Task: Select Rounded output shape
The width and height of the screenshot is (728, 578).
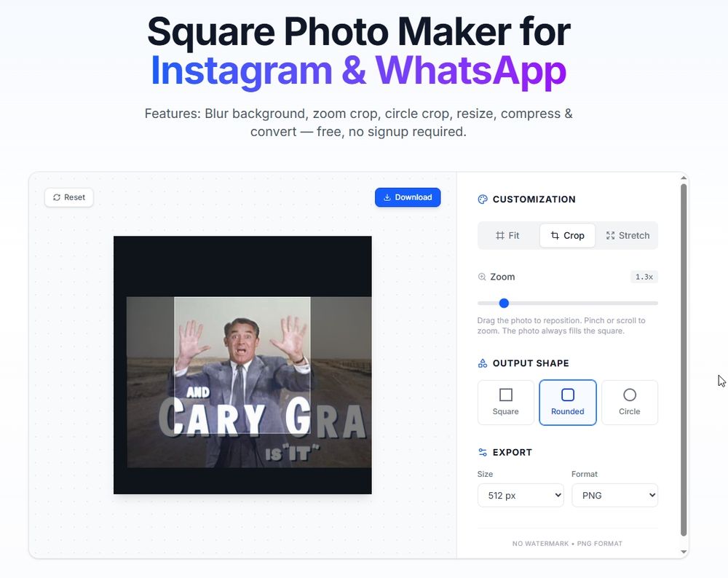Action: (567, 402)
